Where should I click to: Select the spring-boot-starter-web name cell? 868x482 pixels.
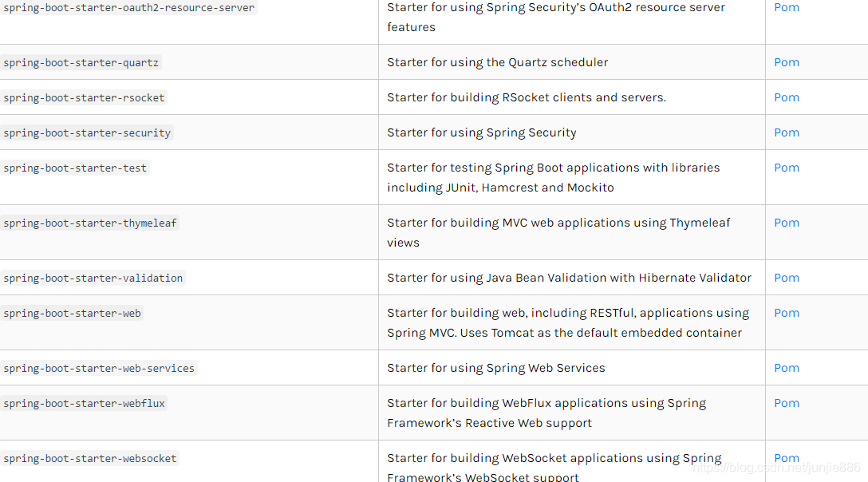click(72, 313)
